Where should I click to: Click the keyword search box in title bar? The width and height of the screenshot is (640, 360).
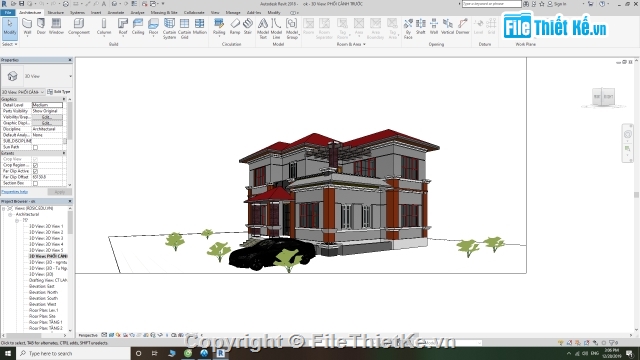(491, 4)
